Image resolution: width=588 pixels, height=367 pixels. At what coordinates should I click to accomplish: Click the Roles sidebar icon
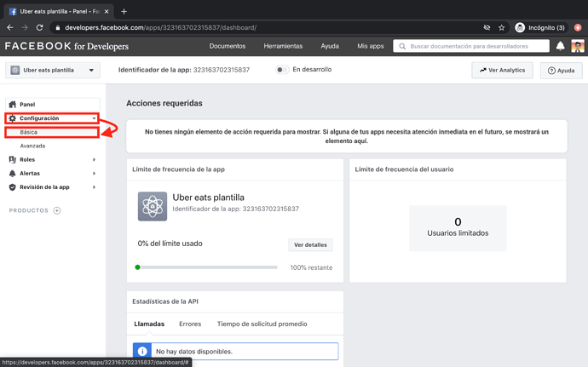click(x=13, y=159)
